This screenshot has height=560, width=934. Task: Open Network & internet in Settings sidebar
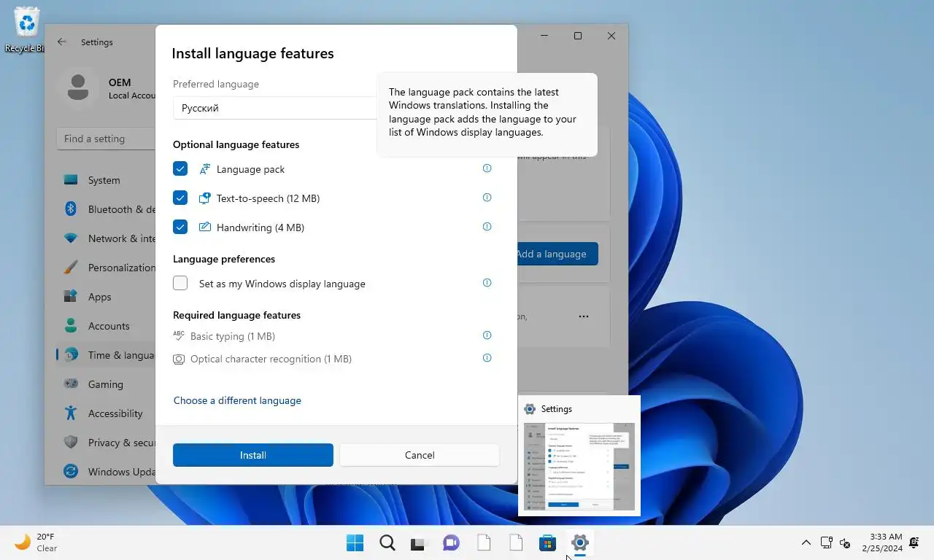(x=107, y=238)
